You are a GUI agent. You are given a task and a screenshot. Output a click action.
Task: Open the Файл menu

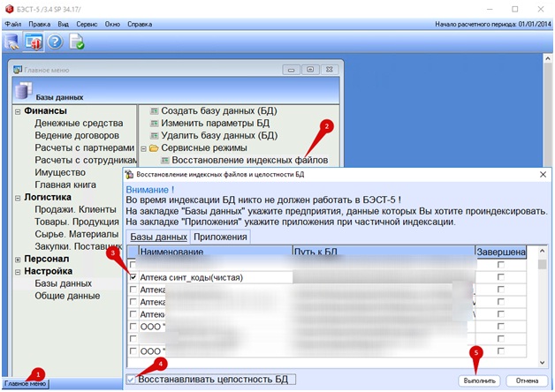[13, 24]
